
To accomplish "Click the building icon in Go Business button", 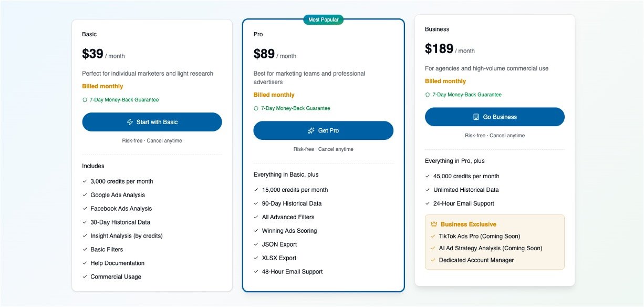I will tap(476, 117).
